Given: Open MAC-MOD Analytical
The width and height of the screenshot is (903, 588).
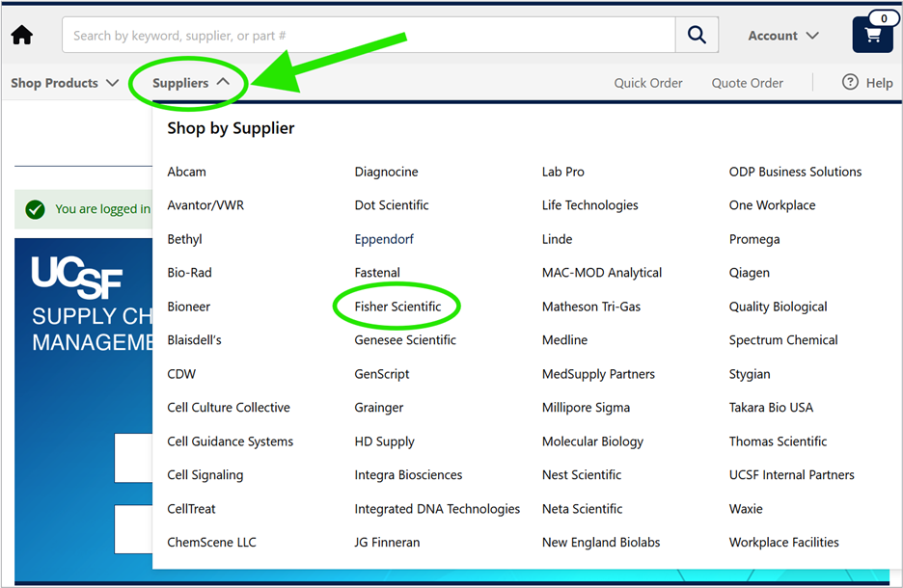Looking at the screenshot, I should coord(602,272).
